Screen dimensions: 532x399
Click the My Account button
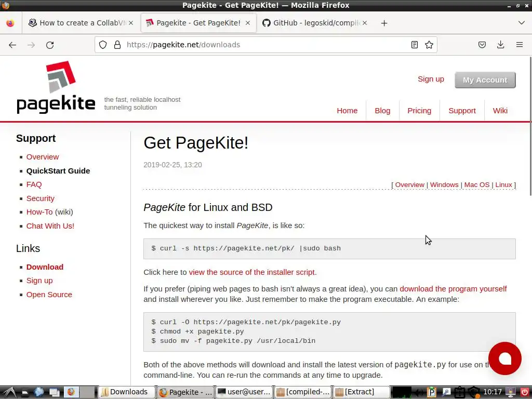click(x=485, y=80)
